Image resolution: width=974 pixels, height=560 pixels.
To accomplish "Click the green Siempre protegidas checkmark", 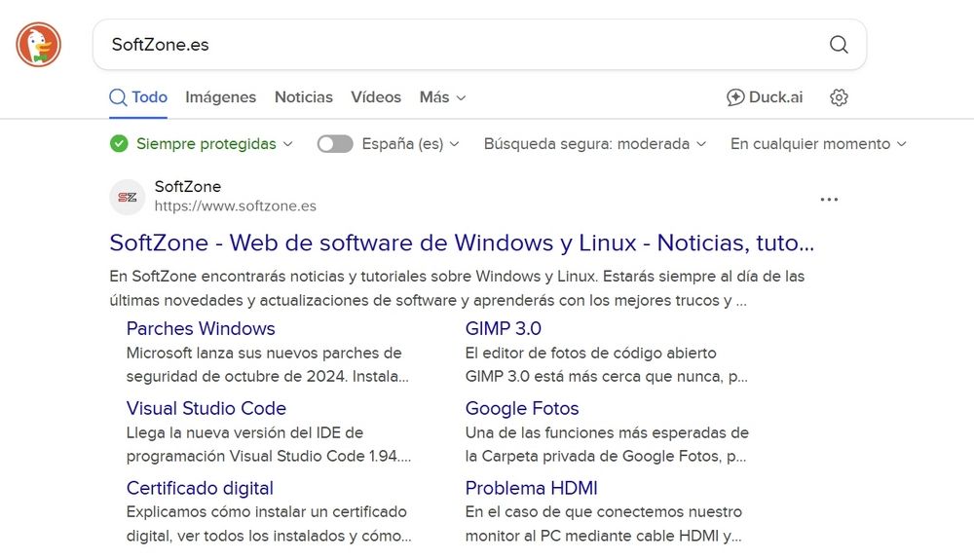I will tap(119, 143).
